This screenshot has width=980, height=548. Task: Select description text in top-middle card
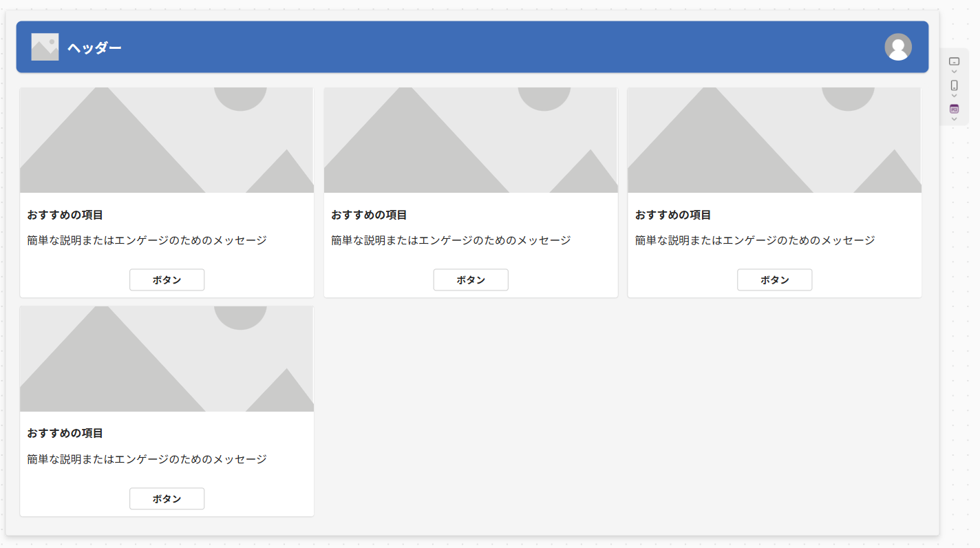click(x=451, y=240)
